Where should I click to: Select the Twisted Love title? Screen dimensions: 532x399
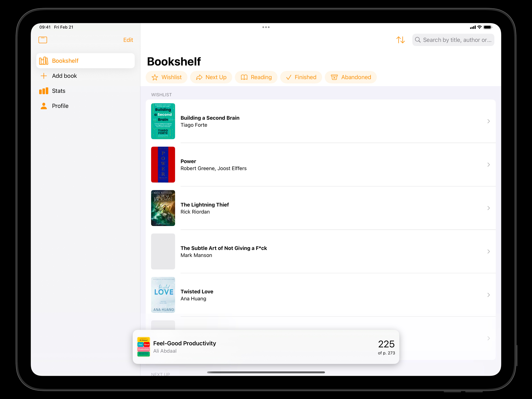(197, 292)
